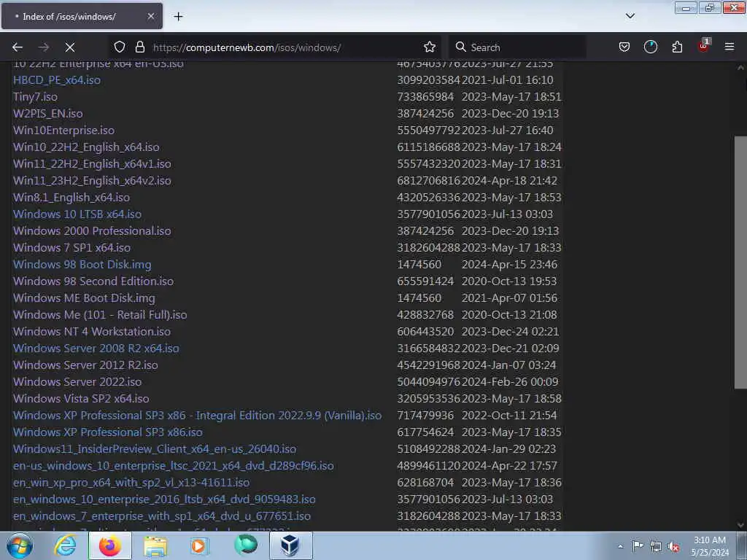Open a new tab
The height and width of the screenshot is (560, 747).
pyautogui.click(x=178, y=17)
